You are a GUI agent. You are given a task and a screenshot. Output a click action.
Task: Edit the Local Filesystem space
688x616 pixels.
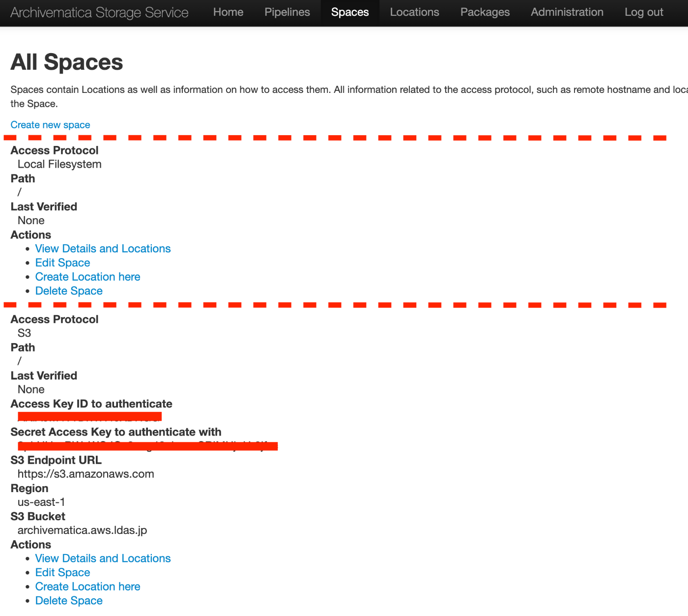[x=62, y=263]
